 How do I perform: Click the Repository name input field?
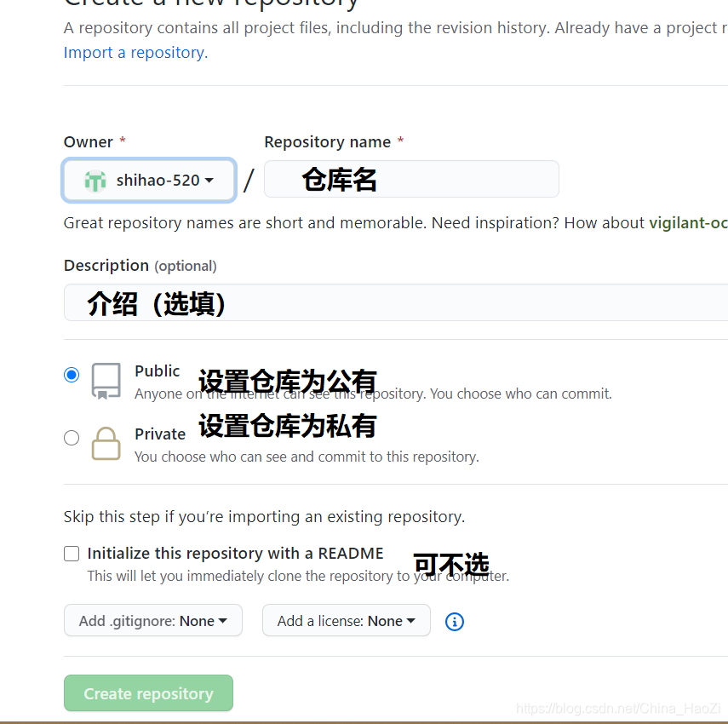[411, 179]
